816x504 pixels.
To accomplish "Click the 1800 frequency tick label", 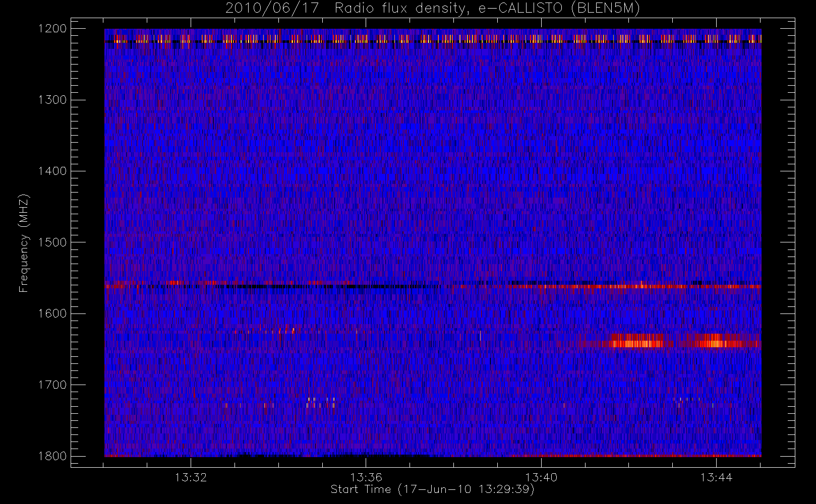I will (52, 456).
